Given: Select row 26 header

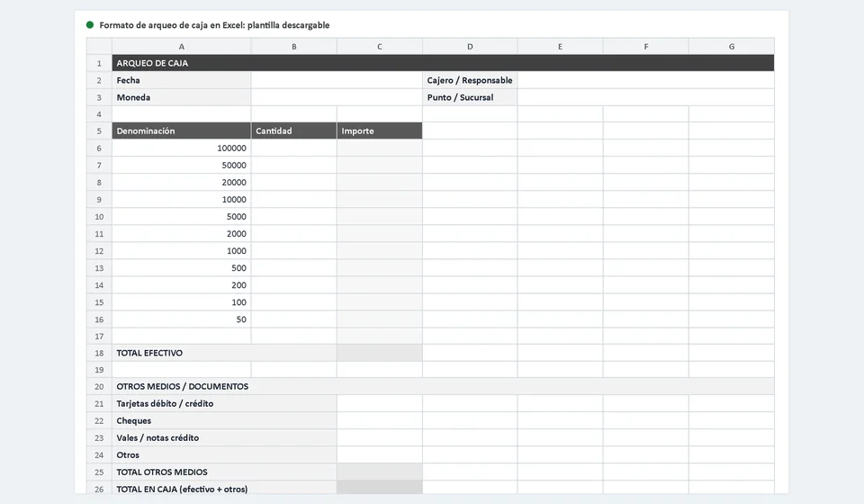Looking at the screenshot, I should [99, 489].
